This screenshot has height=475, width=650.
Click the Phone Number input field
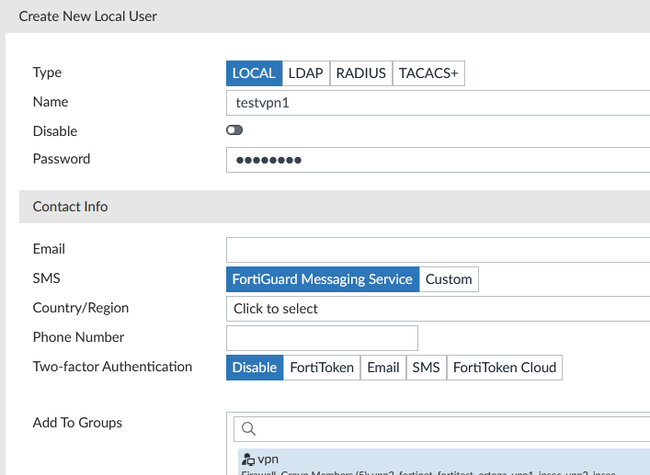[322, 338]
